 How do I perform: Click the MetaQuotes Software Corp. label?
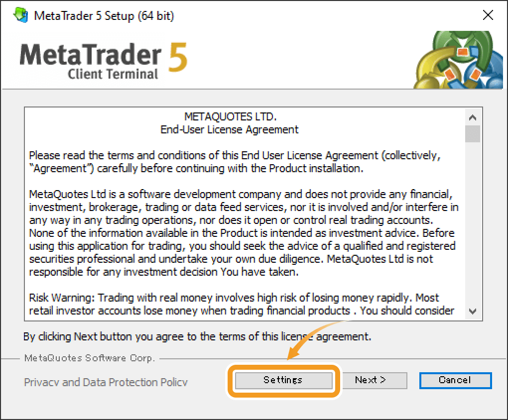point(90,358)
